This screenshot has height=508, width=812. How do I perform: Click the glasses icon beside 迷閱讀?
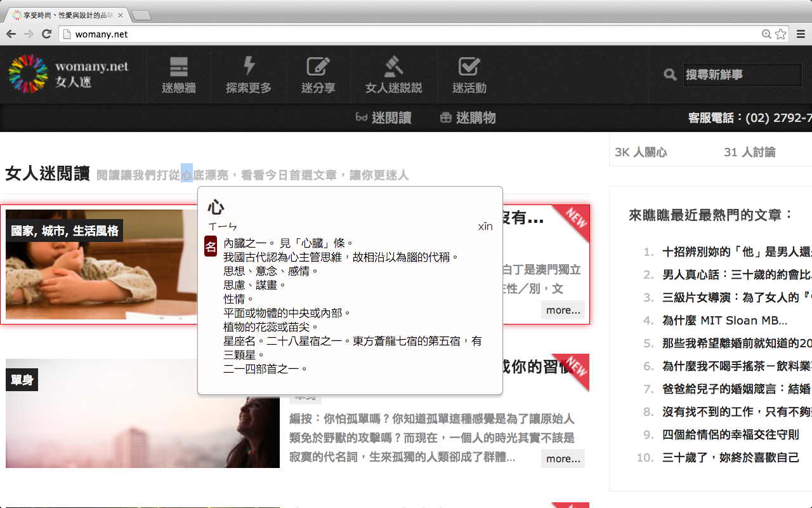pyautogui.click(x=362, y=117)
